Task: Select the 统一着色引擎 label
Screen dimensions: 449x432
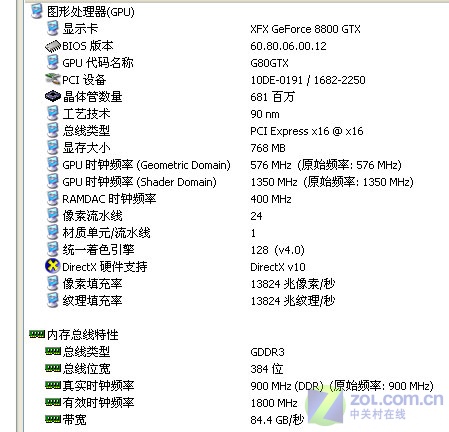Action: 98,250
